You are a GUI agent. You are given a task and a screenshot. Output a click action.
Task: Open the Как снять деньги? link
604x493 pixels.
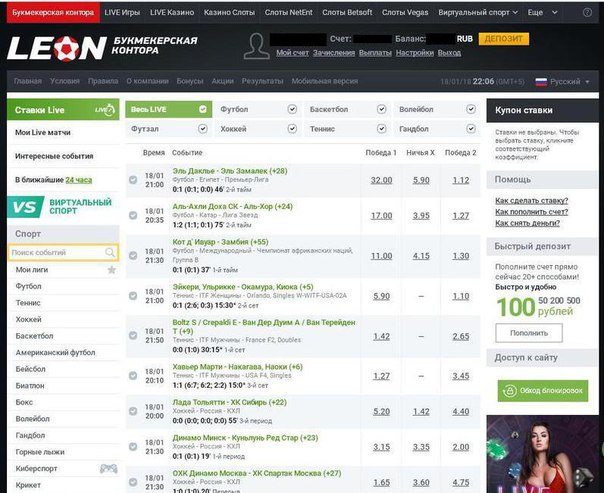pos(527,223)
